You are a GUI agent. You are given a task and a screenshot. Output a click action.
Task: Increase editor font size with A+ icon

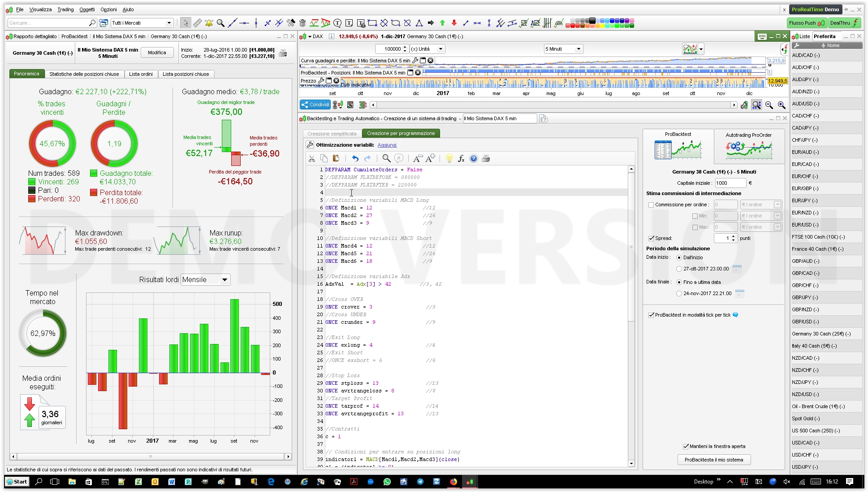430,158
